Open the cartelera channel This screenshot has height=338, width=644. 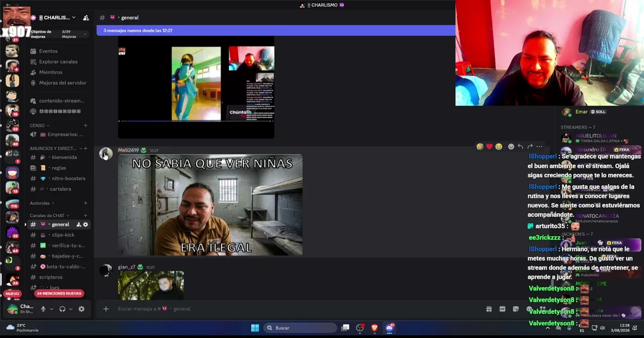pos(58,189)
